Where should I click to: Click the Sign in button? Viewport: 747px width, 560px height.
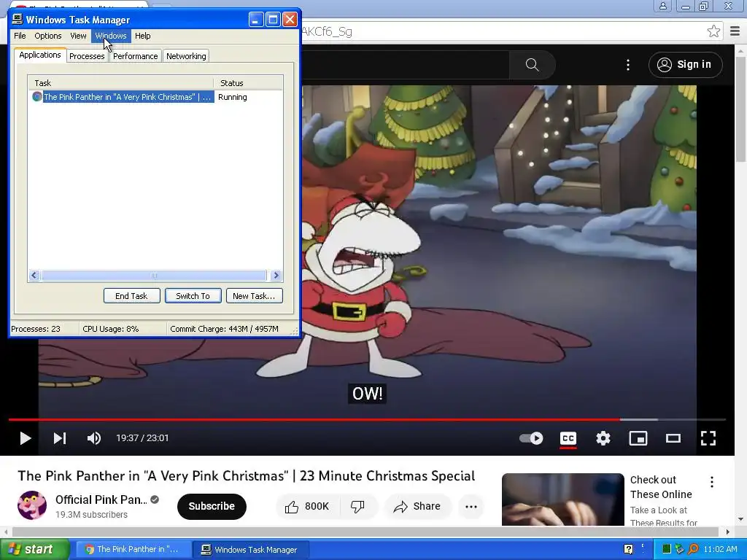[x=685, y=65]
